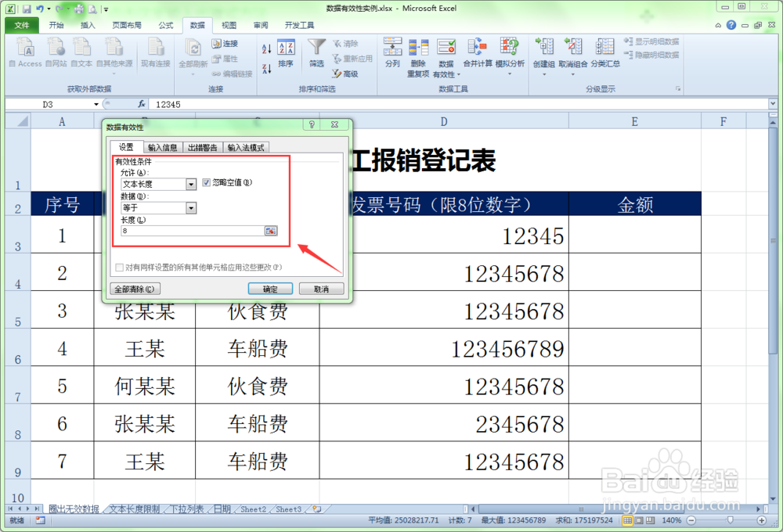The width and height of the screenshot is (783, 532).
Task: Click the zoom out minus button
Action: coord(691,520)
